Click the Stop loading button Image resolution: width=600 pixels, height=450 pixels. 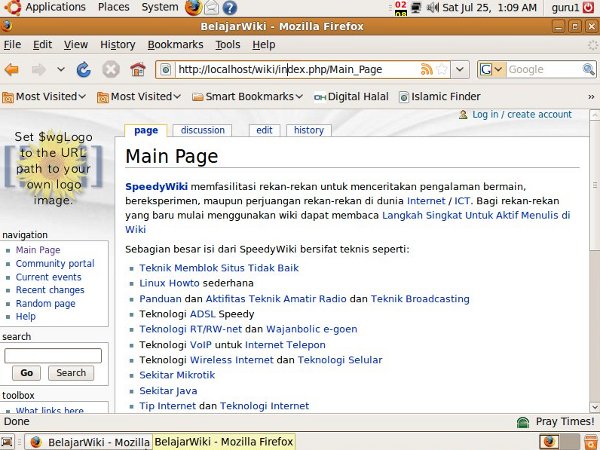coord(111,70)
